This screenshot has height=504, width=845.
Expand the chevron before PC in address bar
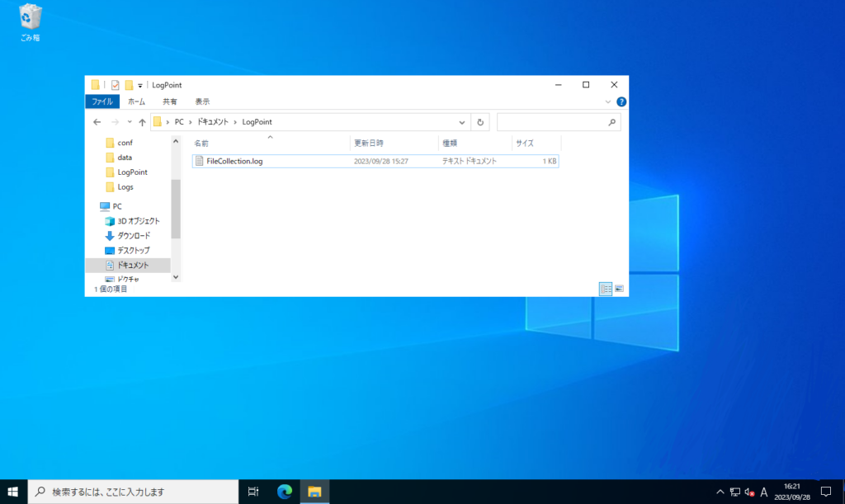[168, 122]
